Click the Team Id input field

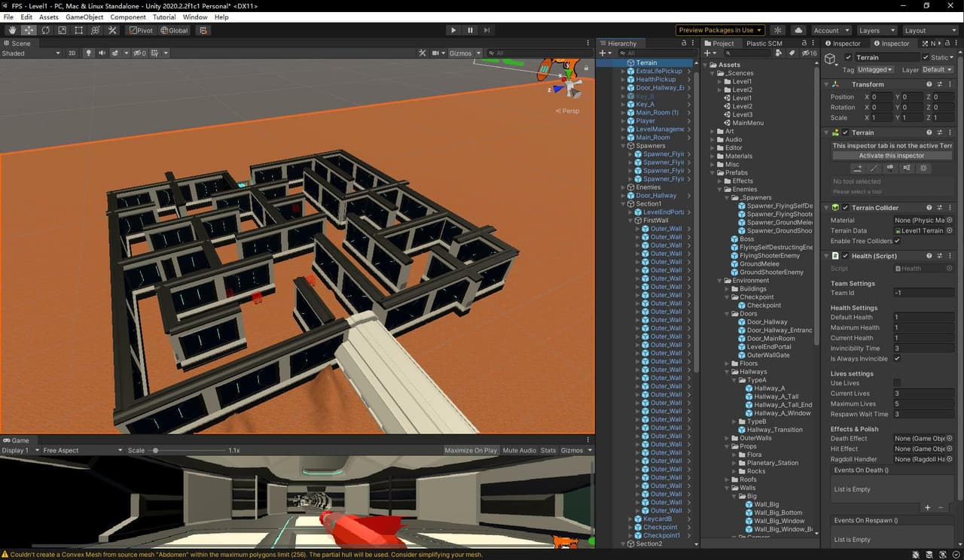click(923, 293)
